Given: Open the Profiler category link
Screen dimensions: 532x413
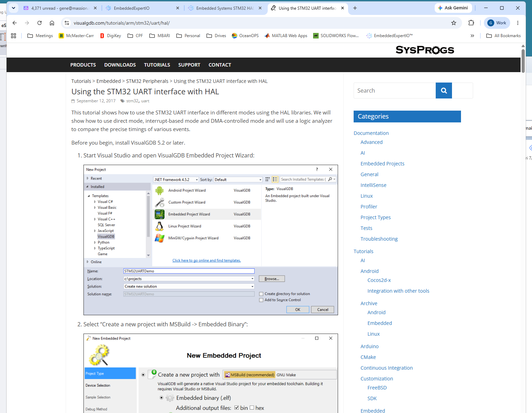Looking at the screenshot, I should [x=369, y=207].
